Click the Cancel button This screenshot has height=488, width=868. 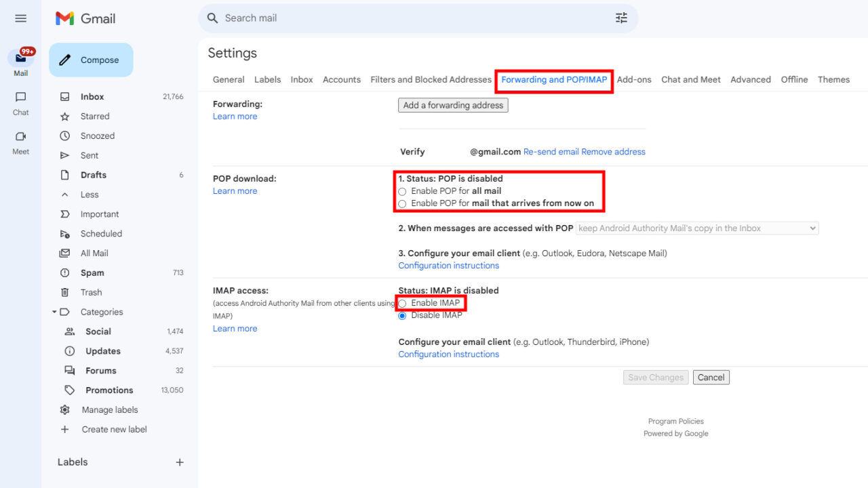711,378
